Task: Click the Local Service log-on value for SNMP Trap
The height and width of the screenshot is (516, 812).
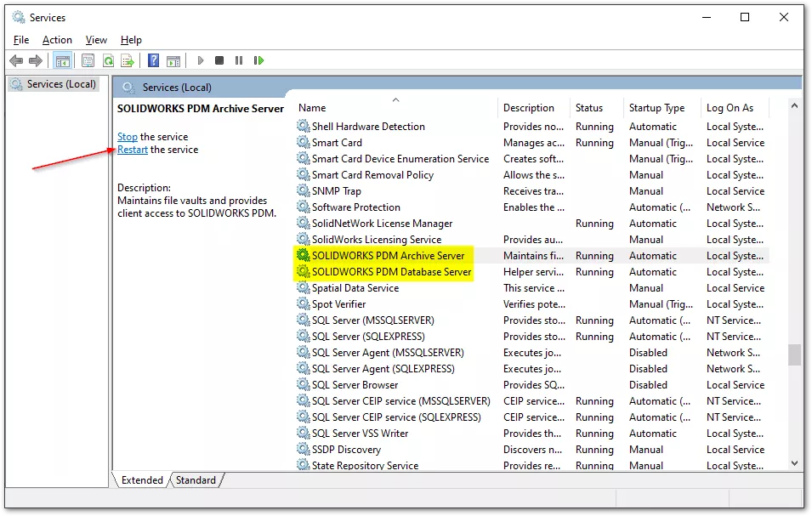Action: click(x=735, y=191)
